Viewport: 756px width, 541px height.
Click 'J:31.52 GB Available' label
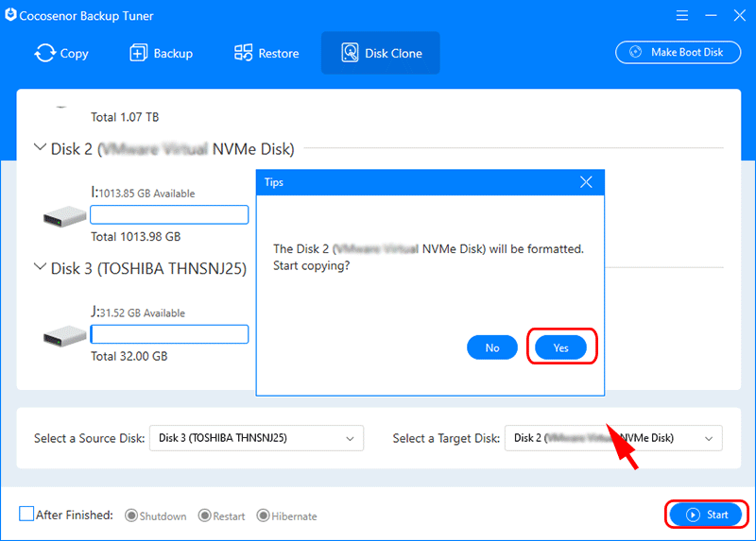pos(138,313)
